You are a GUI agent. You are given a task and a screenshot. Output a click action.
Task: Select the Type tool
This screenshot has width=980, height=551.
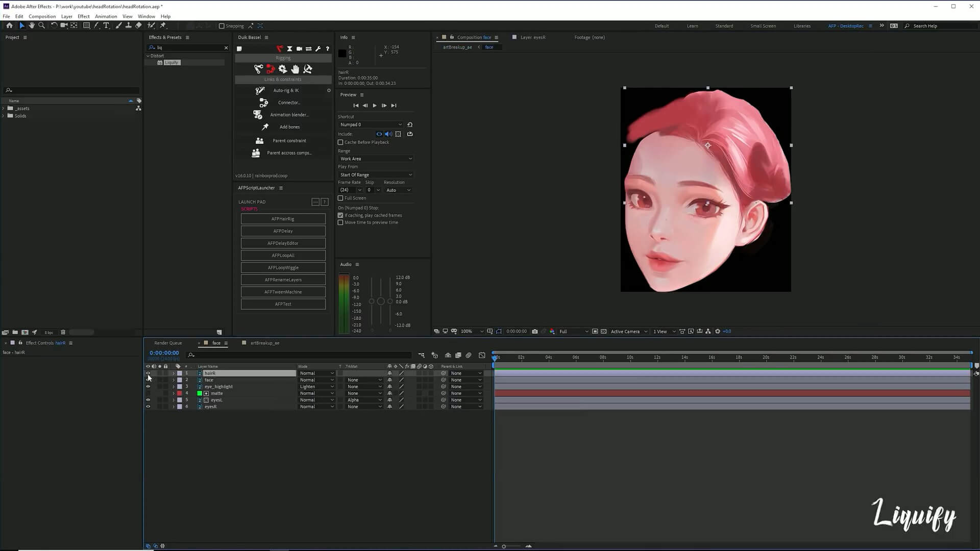106,26
